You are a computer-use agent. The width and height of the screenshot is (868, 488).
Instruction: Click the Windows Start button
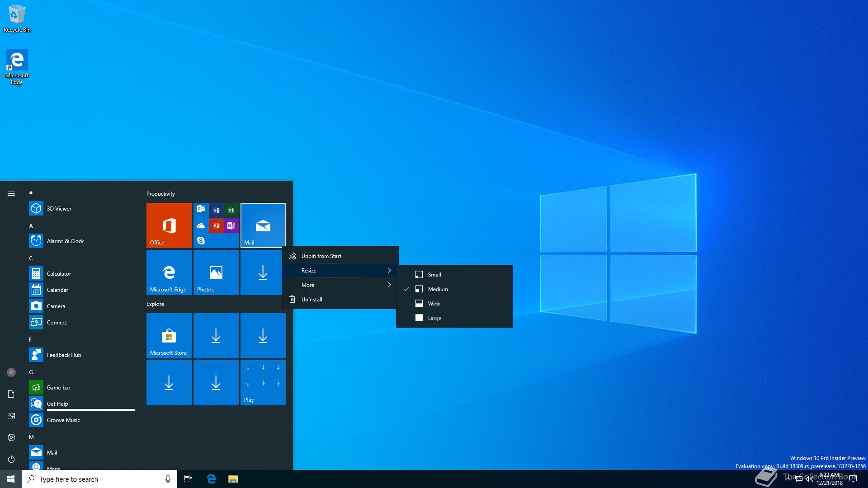click(11, 479)
